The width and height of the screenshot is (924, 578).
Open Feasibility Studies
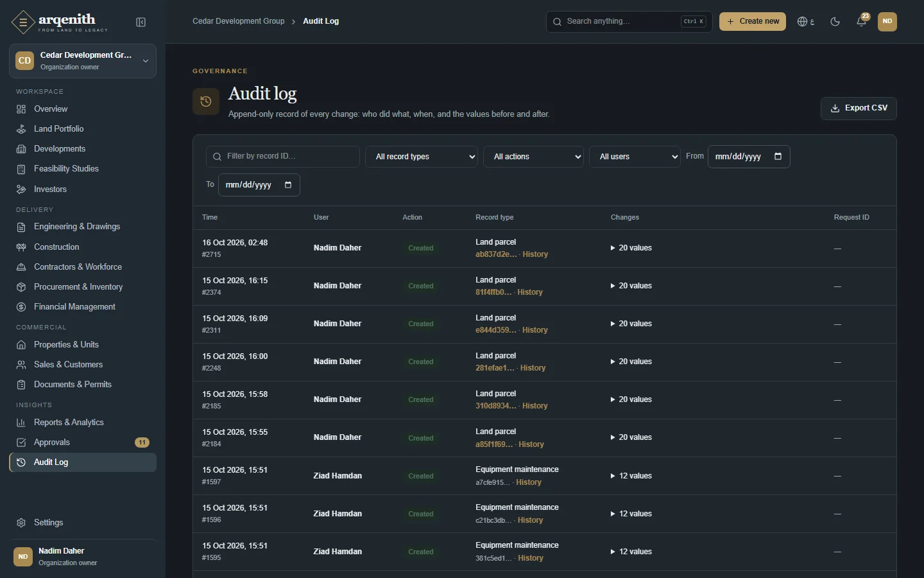coord(82,169)
